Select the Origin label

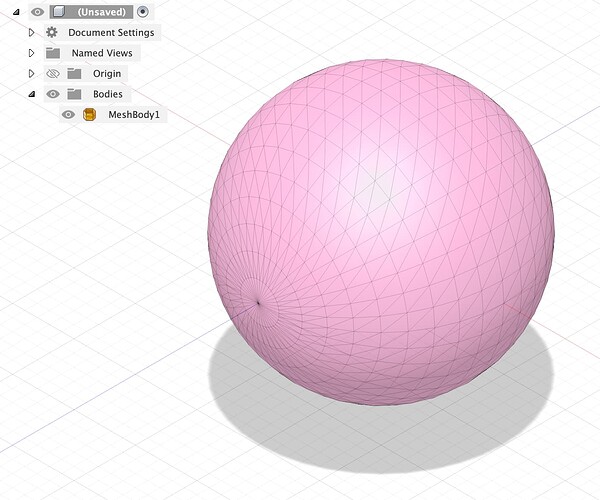(x=107, y=73)
